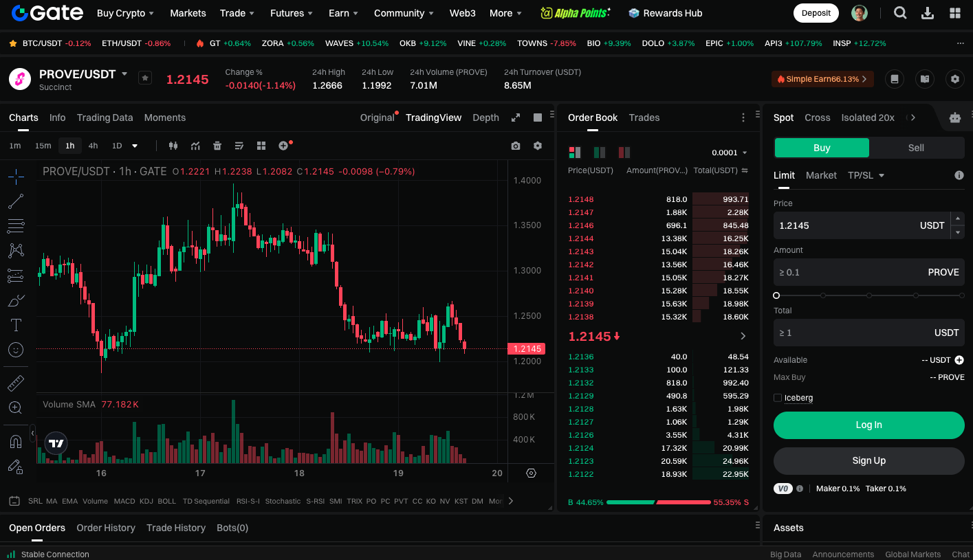Choose the Market order tab
This screenshot has height=560, width=973.
[x=821, y=175]
